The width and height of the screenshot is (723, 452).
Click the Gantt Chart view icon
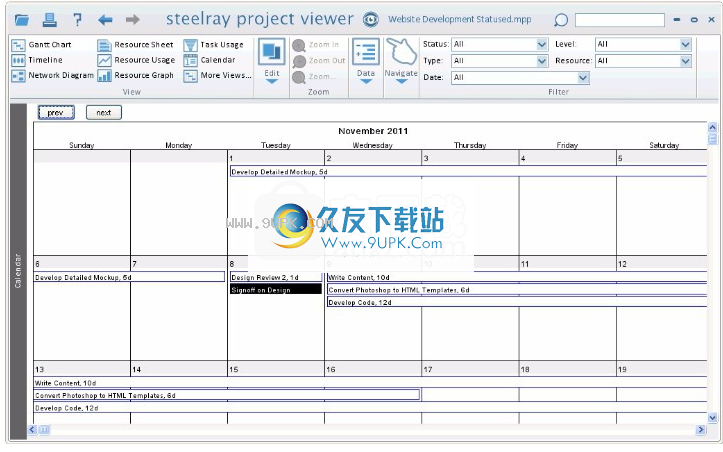click(18, 45)
